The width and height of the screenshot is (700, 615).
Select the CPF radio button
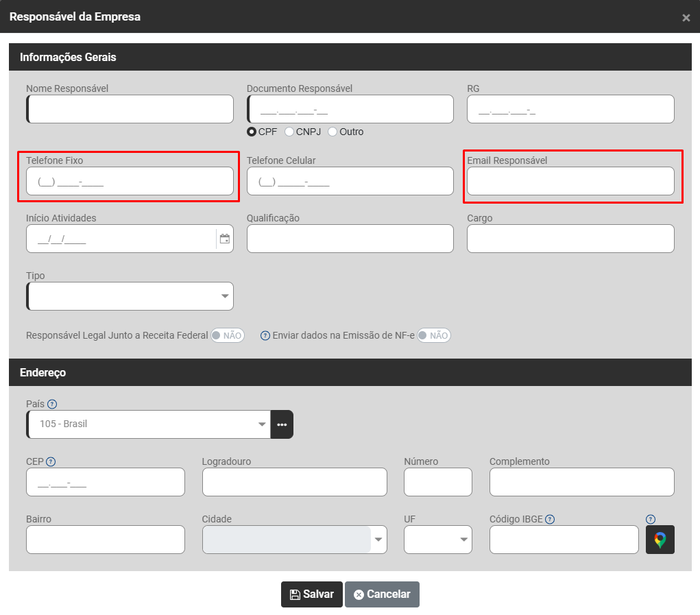pos(252,132)
